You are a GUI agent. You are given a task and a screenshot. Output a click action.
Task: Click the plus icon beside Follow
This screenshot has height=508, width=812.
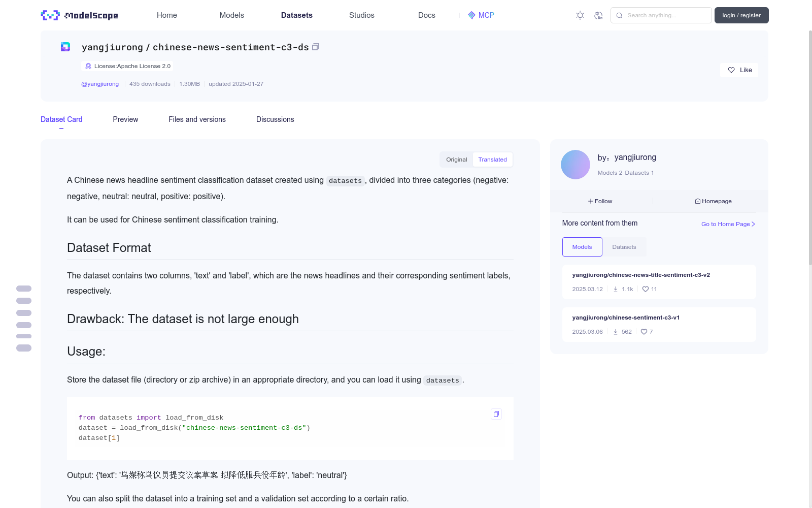point(591,201)
